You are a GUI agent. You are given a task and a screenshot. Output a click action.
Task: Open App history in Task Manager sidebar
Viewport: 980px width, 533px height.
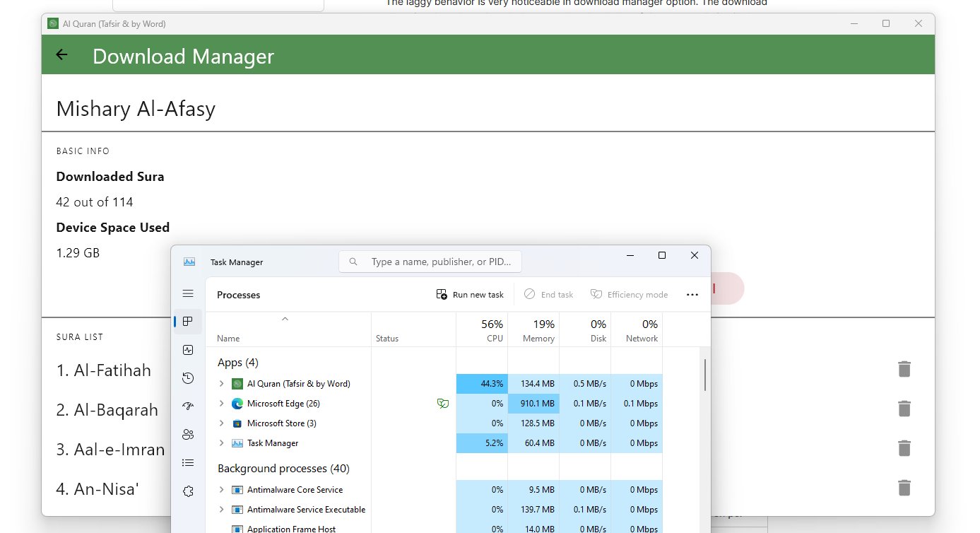click(x=188, y=378)
